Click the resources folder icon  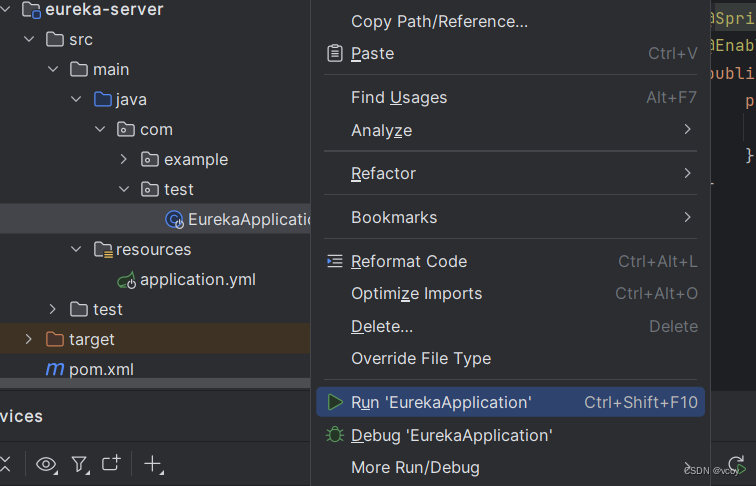click(x=103, y=250)
